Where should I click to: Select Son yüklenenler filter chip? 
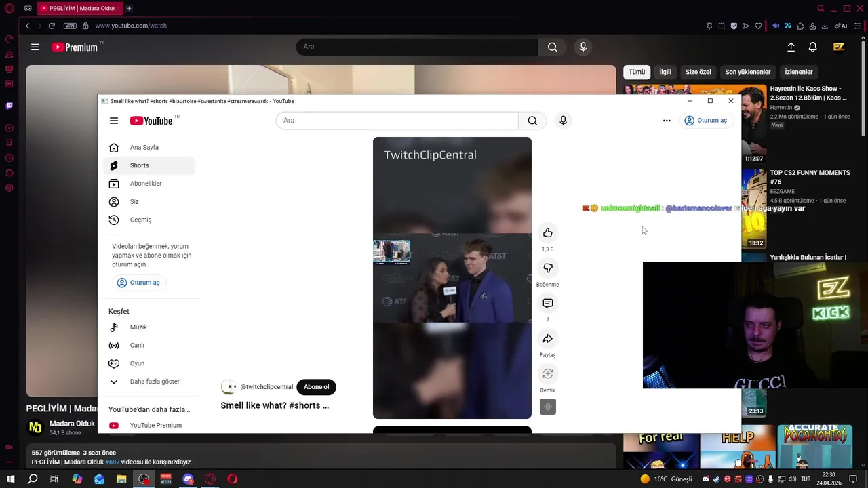click(x=748, y=72)
